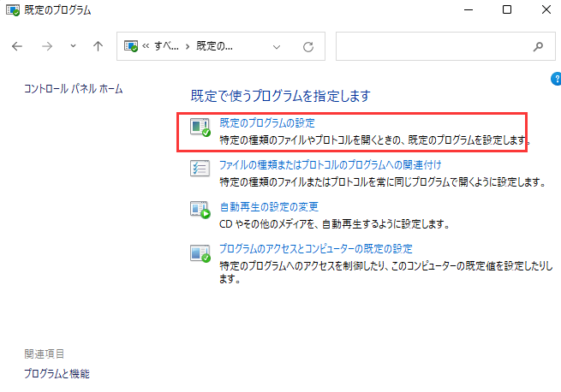Click the プログラムのアクセス settings icon
The height and width of the screenshot is (392, 561).
click(x=200, y=253)
